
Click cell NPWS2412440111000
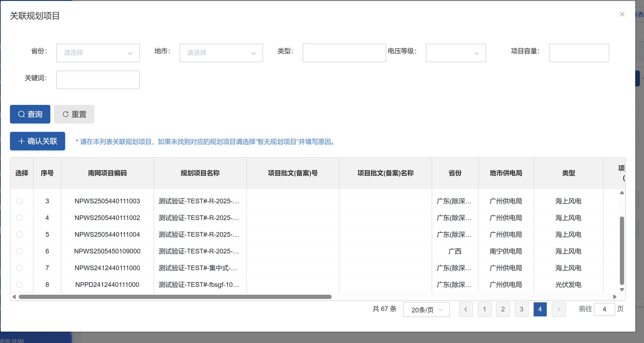coord(107,268)
